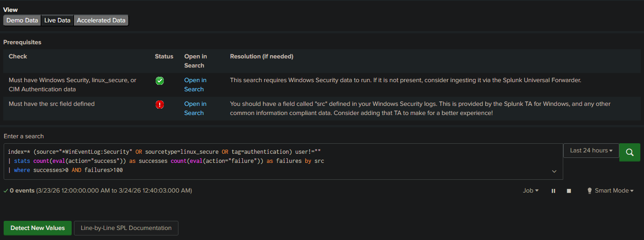Click the Status column header

pyautogui.click(x=164, y=57)
